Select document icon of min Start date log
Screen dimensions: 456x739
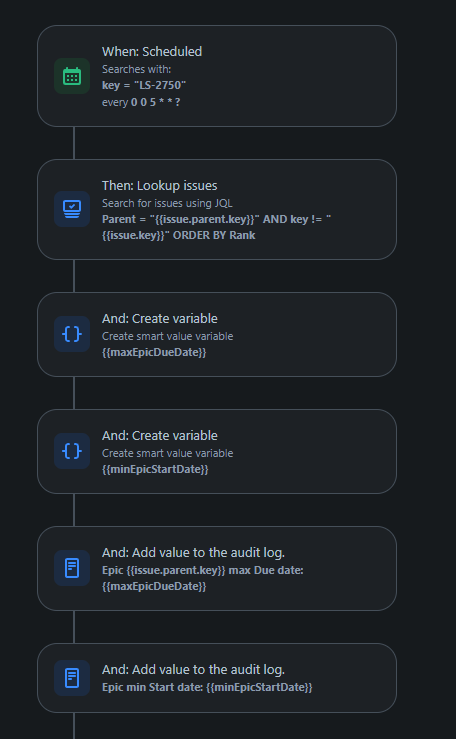pos(72,678)
